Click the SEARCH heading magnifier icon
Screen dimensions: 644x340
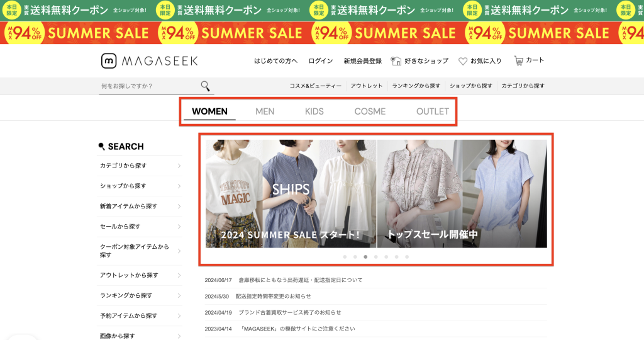pyautogui.click(x=101, y=146)
